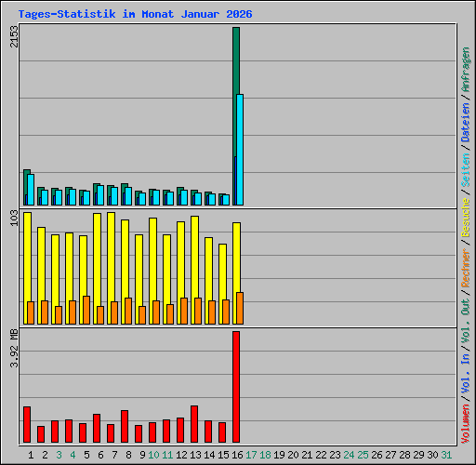This screenshot has width=476, height=465.
Task: Click green weekend day label '18'
Action: pyautogui.click(x=265, y=455)
